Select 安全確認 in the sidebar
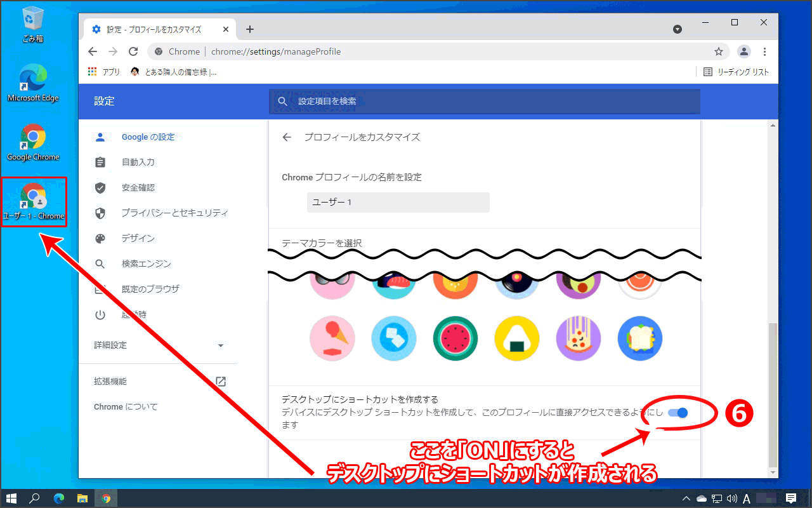The height and width of the screenshot is (508, 812). pos(138,187)
